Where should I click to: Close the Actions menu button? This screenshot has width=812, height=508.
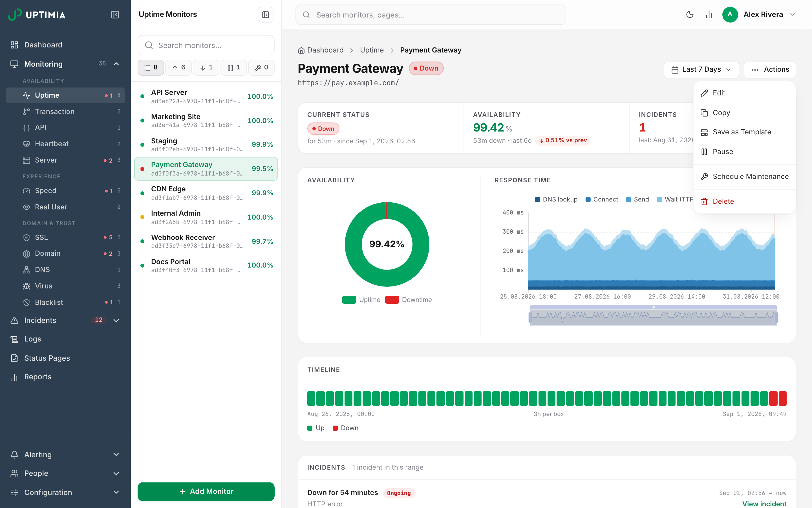coord(770,69)
